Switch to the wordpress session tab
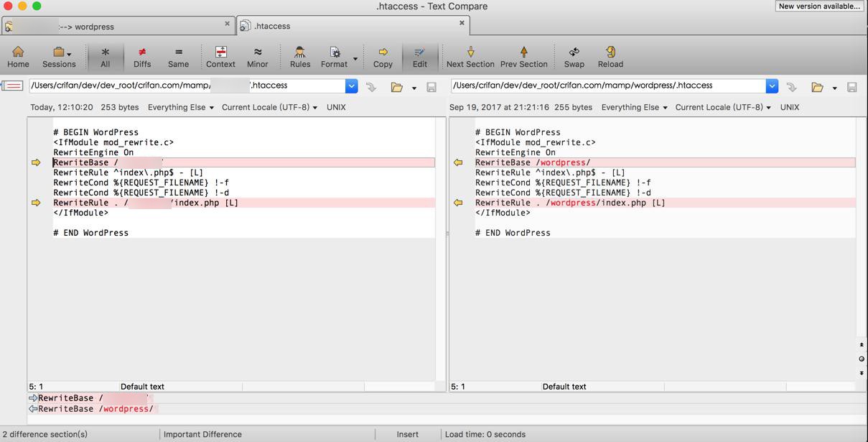The width and height of the screenshot is (868, 442). tap(119, 27)
